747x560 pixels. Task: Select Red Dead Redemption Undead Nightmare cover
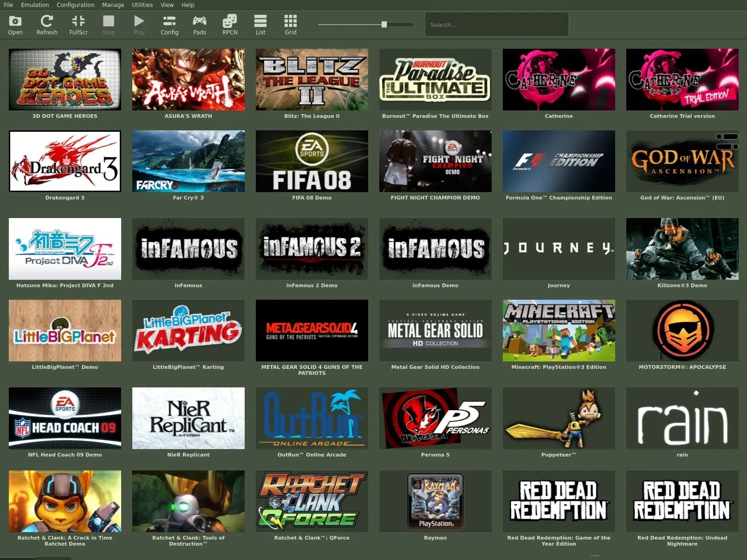coord(682,501)
